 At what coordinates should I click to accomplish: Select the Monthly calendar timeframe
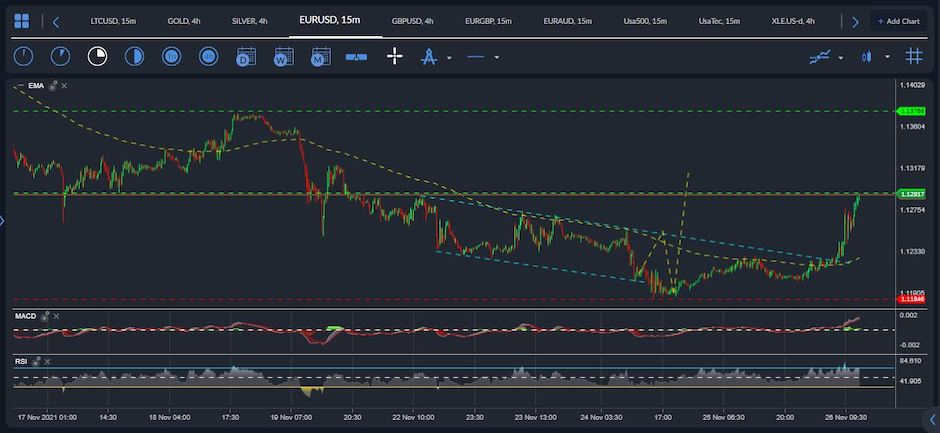point(321,57)
